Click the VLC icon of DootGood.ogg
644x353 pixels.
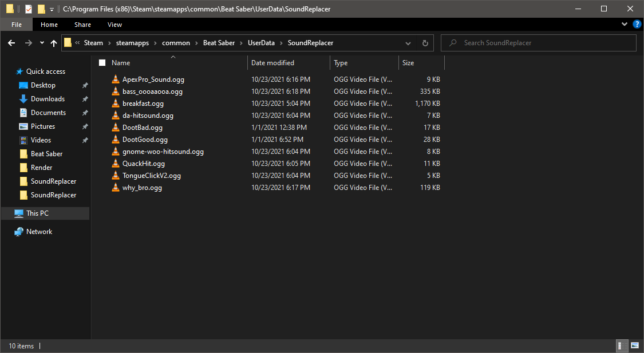116,139
